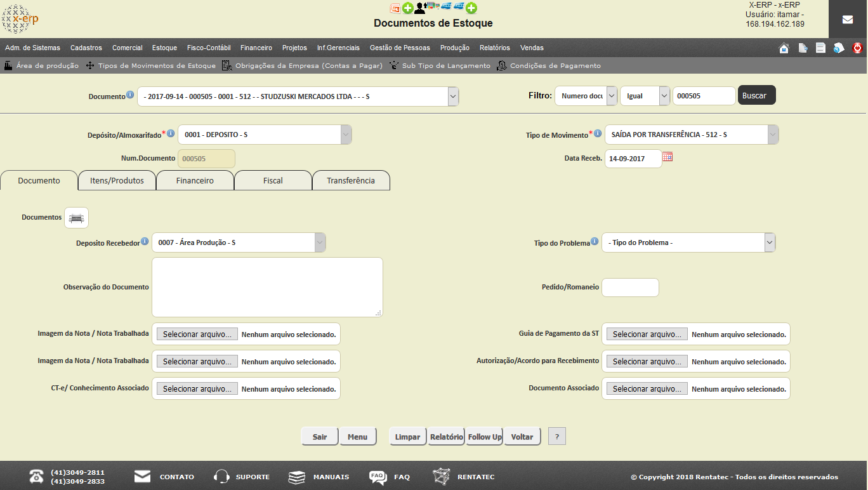Viewport: 868px width, 490px height.
Task: Click the Buscar button
Action: click(x=757, y=96)
